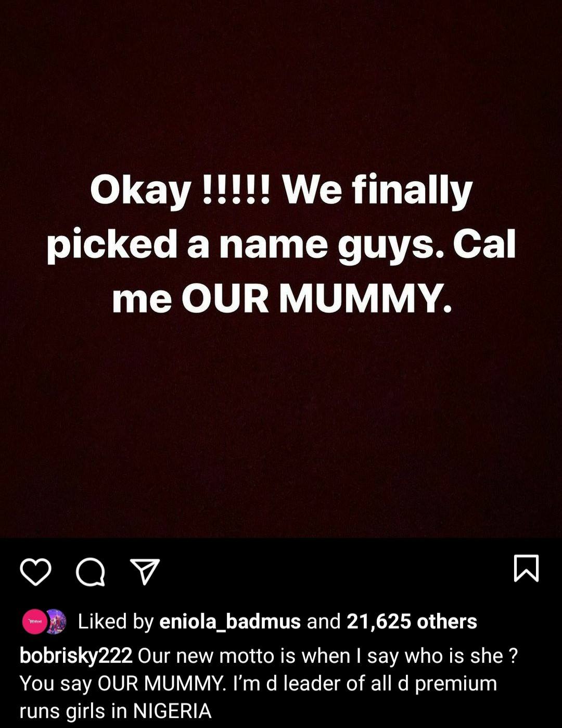Click the empty dark area above the headline
This screenshot has width=562, height=728.
click(x=281, y=83)
